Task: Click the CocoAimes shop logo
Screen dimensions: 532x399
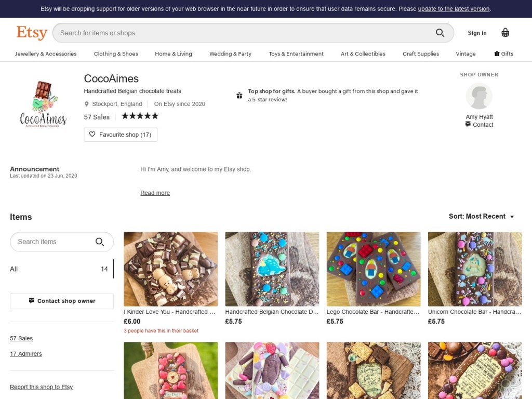Action: pyautogui.click(x=43, y=104)
